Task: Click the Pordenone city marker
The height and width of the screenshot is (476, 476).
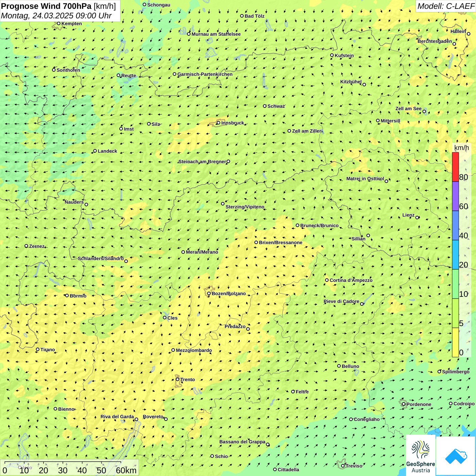Action: click(404, 404)
